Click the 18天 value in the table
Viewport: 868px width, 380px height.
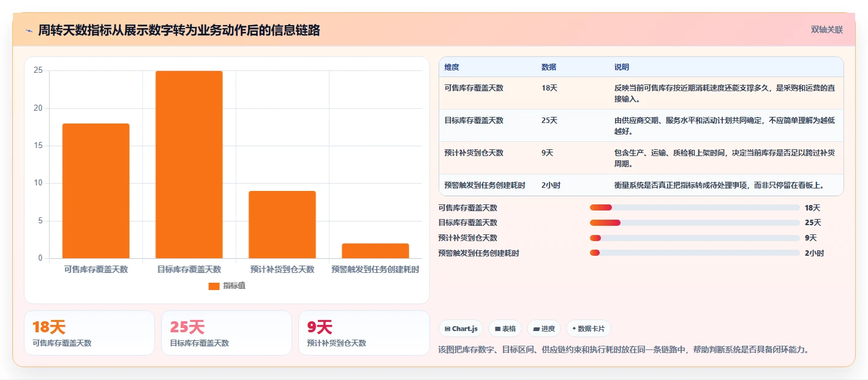pos(549,88)
